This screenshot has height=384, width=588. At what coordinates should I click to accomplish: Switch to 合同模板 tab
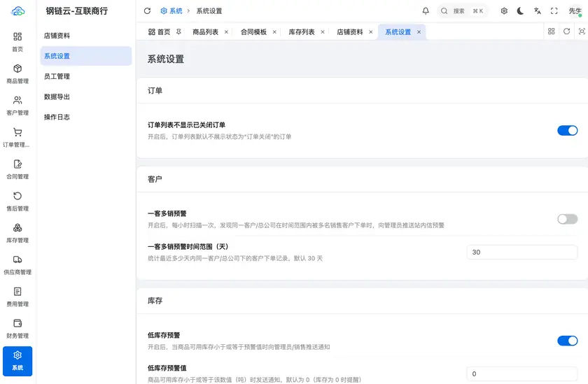[x=253, y=32]
